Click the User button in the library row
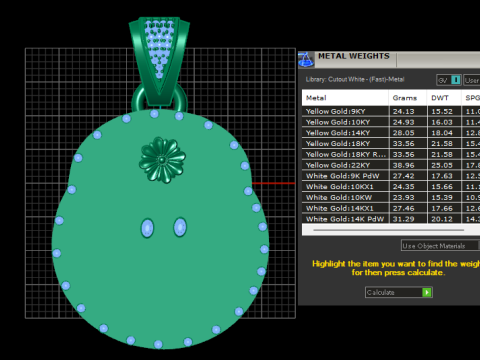Viewport: 480px width, 360px height. point(472,80)
